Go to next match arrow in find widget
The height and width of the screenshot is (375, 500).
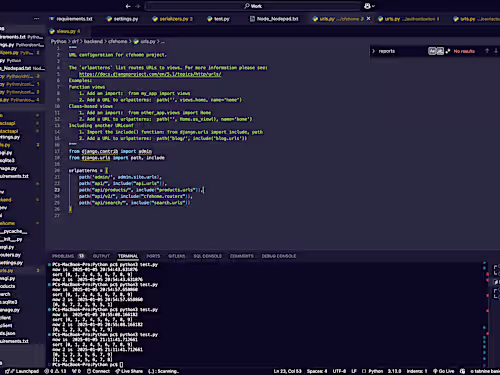496,51
